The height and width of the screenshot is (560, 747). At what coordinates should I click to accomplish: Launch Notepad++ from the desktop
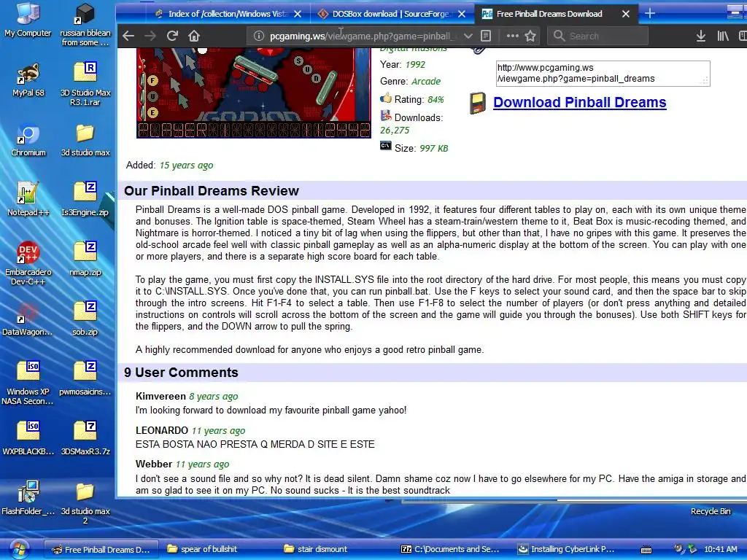coord(28,199)
